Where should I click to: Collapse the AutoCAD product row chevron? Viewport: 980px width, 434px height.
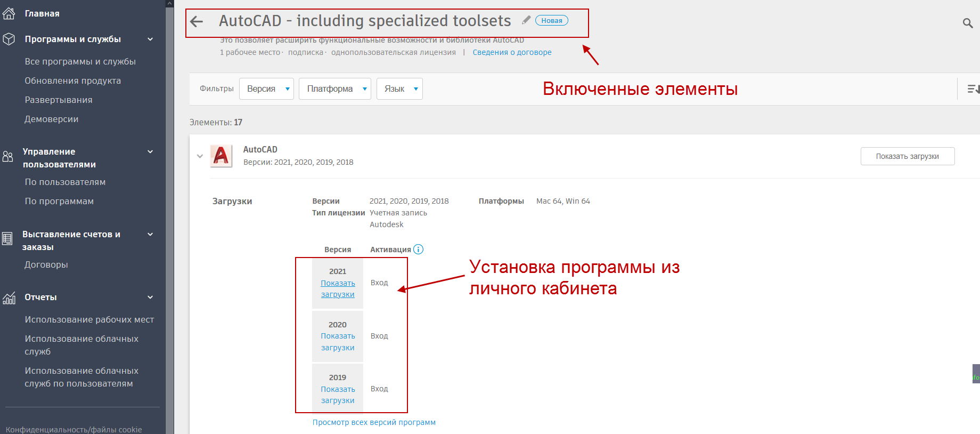pyautogui.click(x=200, y=156)
